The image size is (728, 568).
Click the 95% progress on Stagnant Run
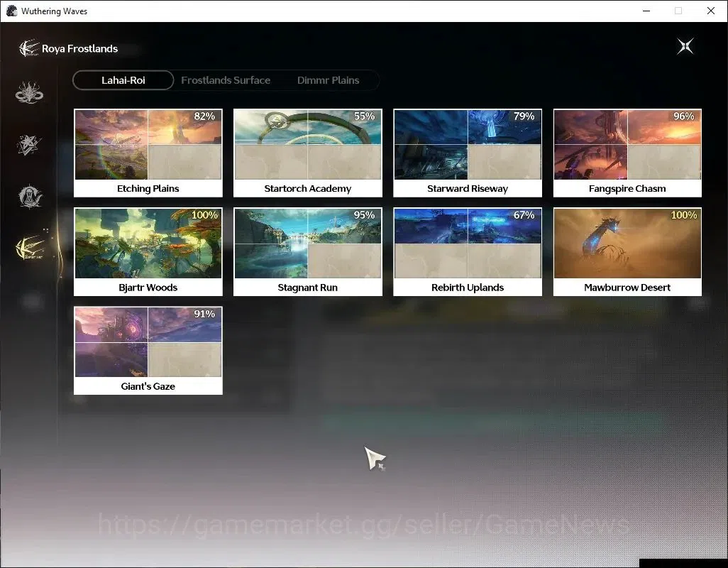tap(364, 215)
